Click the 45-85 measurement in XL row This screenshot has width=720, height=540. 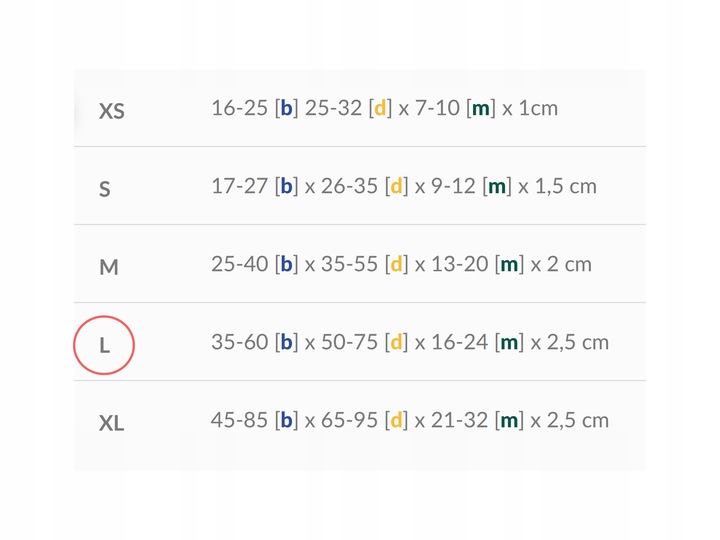[x=239, y=420]
